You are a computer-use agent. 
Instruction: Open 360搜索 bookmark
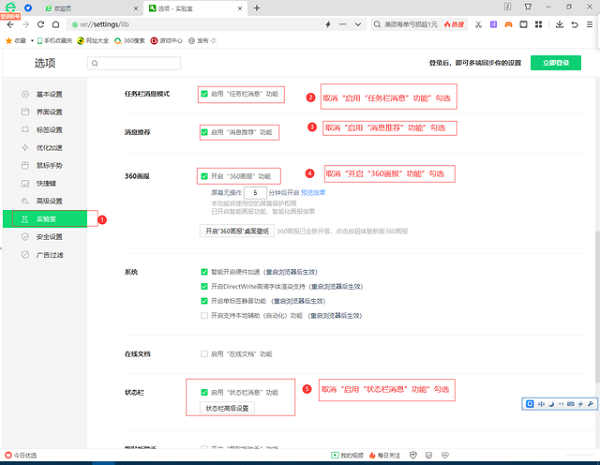[129, 41]
